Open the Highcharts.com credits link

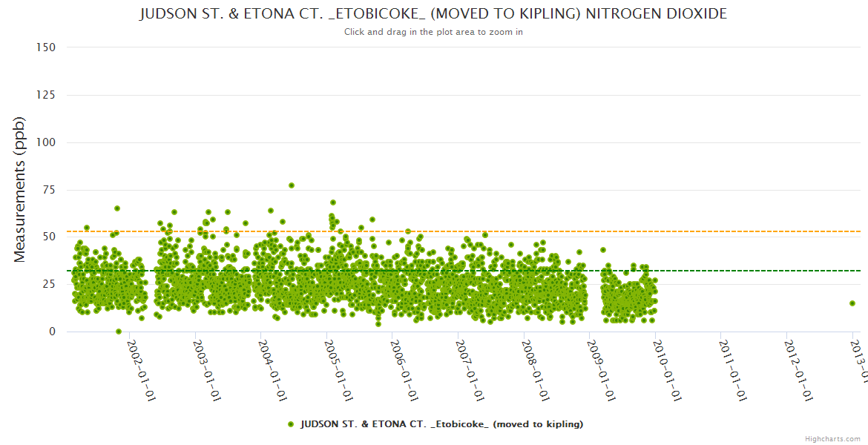[834, 438]
